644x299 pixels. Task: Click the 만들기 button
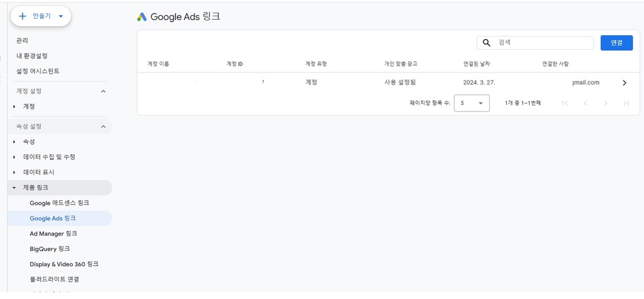41,16
